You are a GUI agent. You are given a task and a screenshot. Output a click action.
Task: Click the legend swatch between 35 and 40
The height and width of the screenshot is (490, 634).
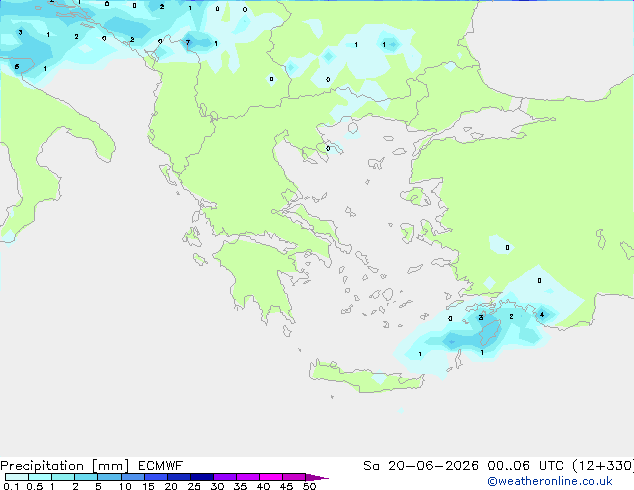coord(248,477)
